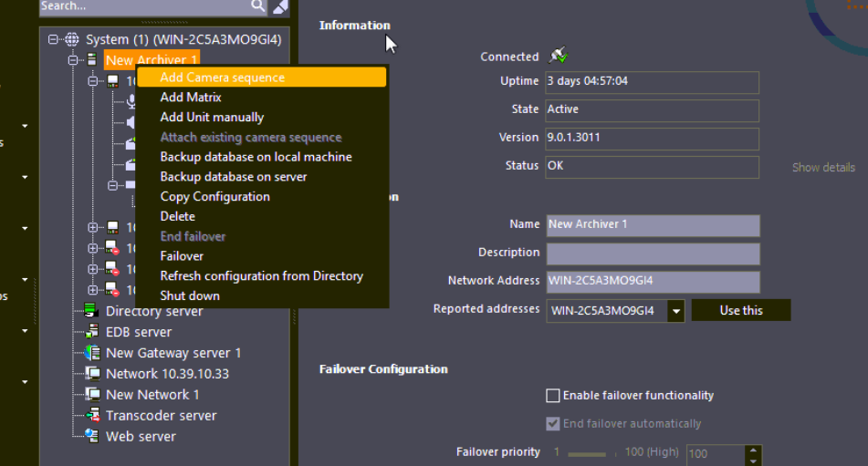Click the Network 10.39.10.33 icon
868x466 pixels.
pyautogui.click(x=91, y=374)
